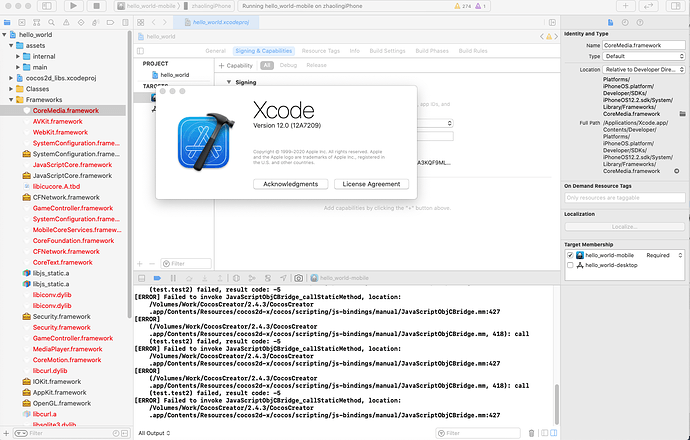Stop the running app with Stop button
Screen dimensions: 690x440
pos(96,6)
